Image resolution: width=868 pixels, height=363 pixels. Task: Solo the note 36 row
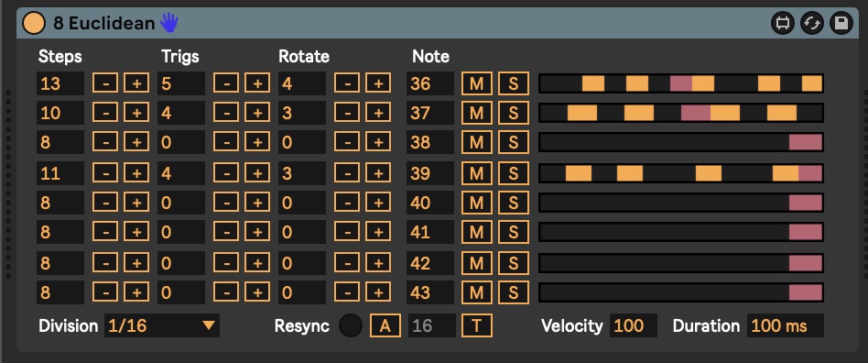pos(513,83)
